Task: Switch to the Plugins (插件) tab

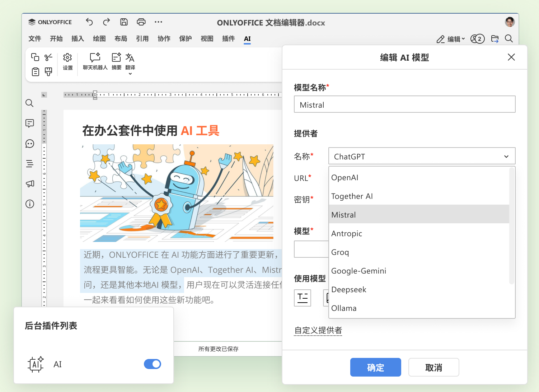Action: click(x=228, y=39)
